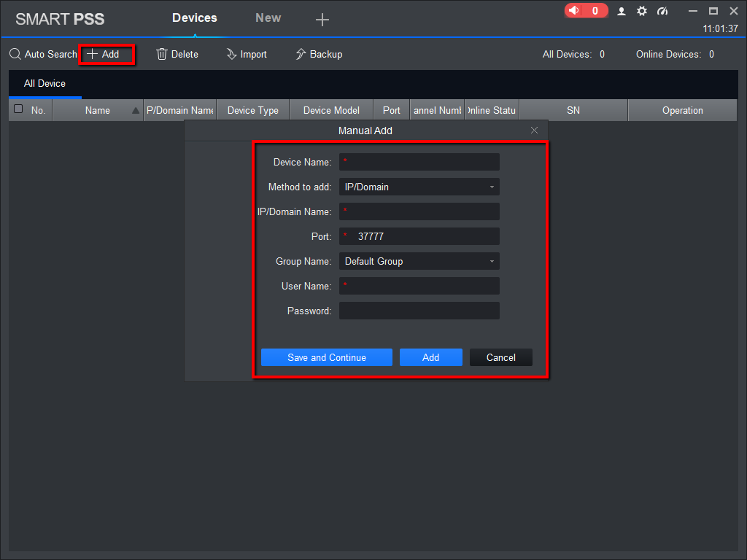Switch to the Devices tab
This screenshot has height=560, width=747.
(194, 18)
